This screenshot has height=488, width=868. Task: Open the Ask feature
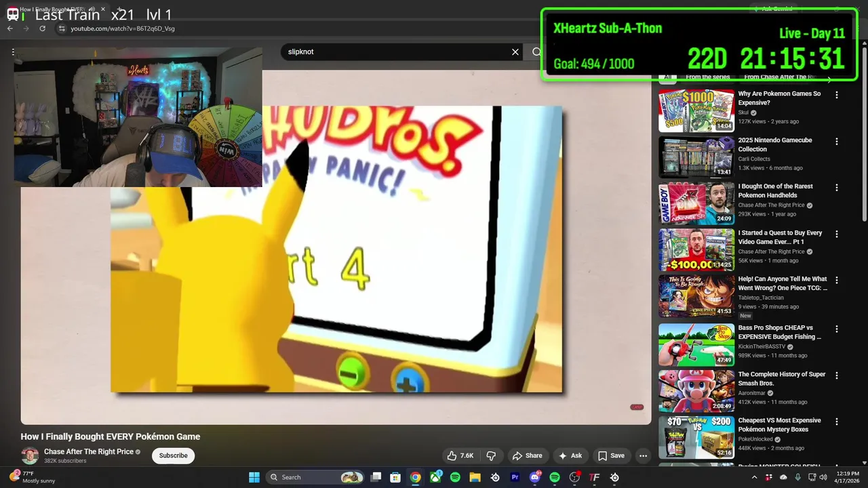click(x=570, y=455)
